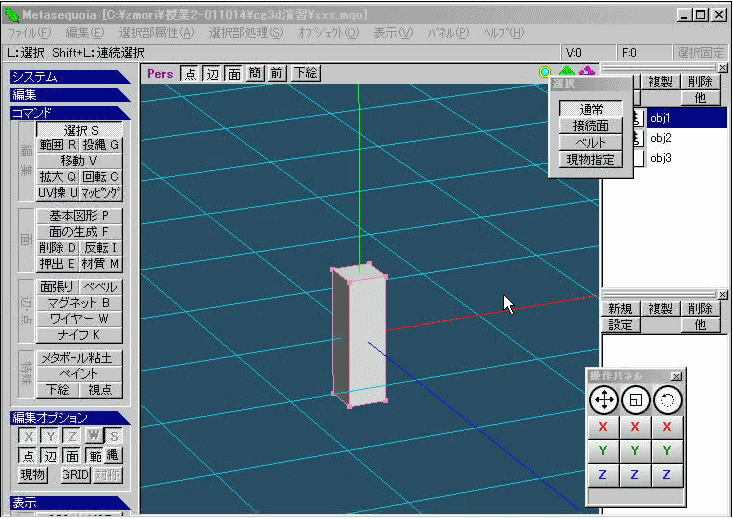Toggle 前 front display in viewport toolbar

tap(277, 73)
